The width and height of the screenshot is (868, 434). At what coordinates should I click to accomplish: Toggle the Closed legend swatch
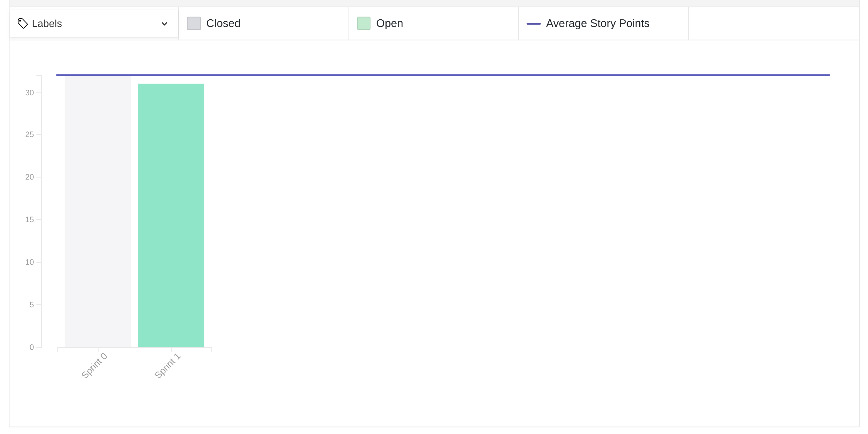194,24
